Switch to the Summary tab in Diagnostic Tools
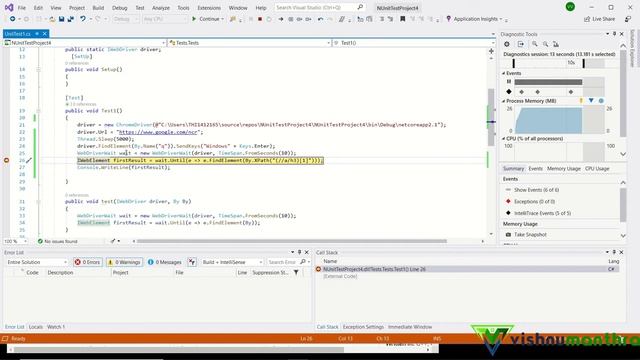This screenshot has width=640, height=360. click(x=513, y=169)
